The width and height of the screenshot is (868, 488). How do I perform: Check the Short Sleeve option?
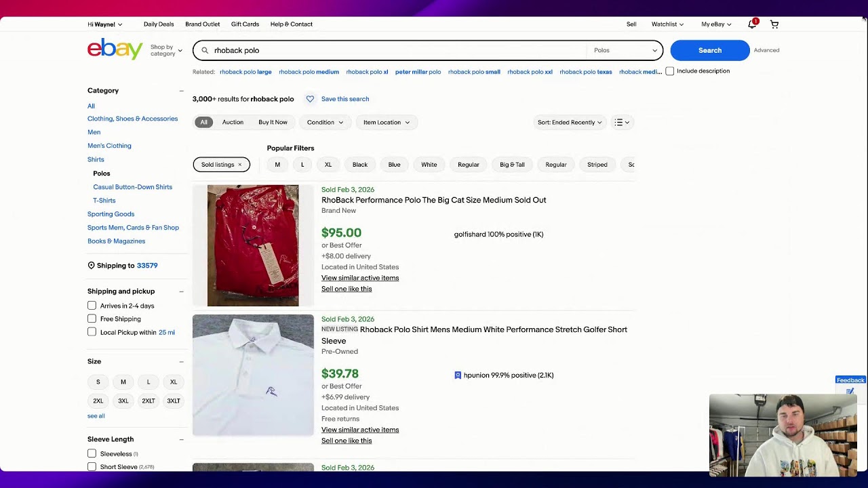click(x=92, y=467)
